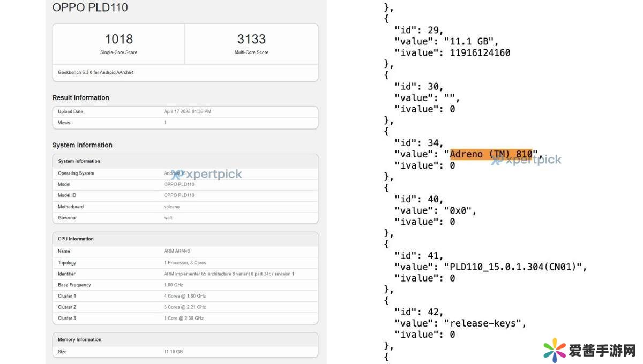Click the Base Frequency 1.80 GHz row
The height and width of the screenshot is (364, 643).
point(185,285)
